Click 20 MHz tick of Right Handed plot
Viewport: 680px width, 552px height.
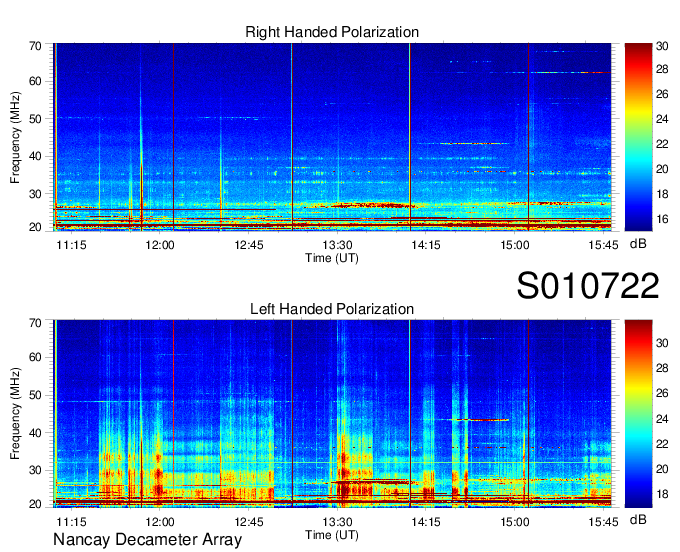(x=35, y=227)
